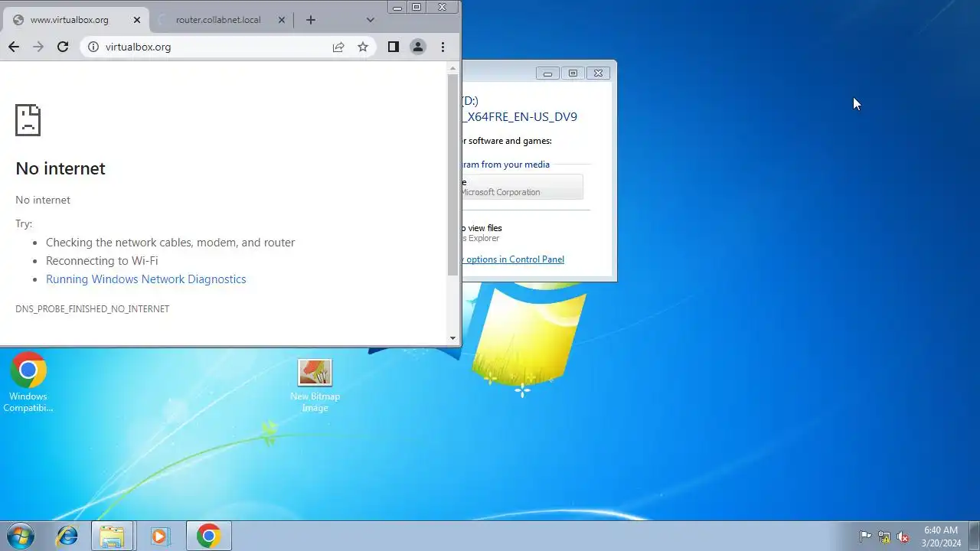Click the Chrome taskbar button
The image size is (980, 551).
(x=208, y=536)
